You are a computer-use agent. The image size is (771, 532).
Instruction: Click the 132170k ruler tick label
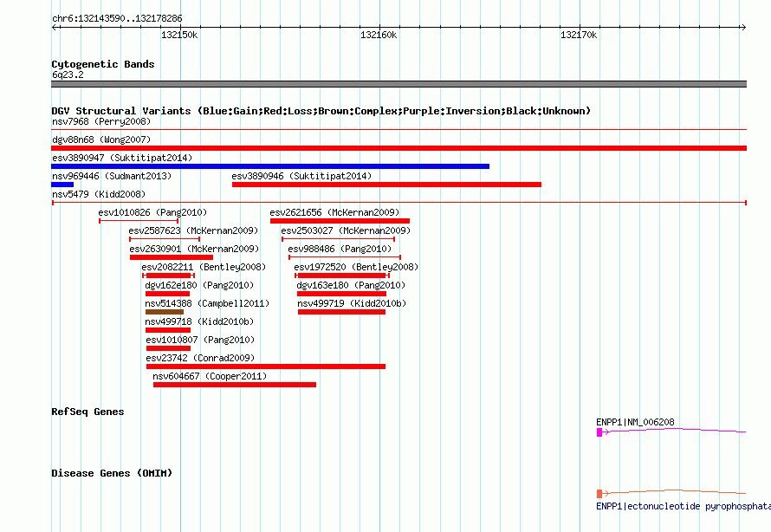[x=579, y=35]
